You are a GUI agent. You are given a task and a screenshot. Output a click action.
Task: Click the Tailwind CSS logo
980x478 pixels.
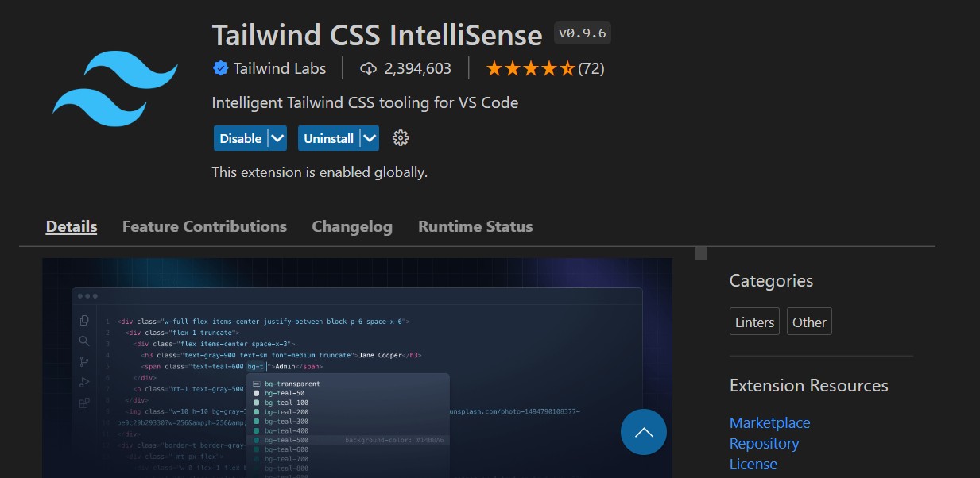[115, 89]
